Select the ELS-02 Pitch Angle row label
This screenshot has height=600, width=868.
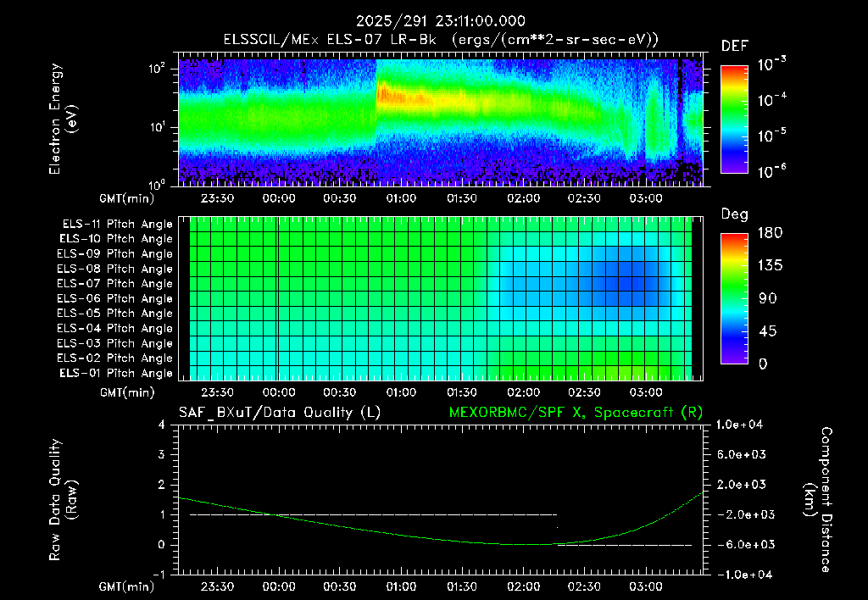(x=115, y=358)
